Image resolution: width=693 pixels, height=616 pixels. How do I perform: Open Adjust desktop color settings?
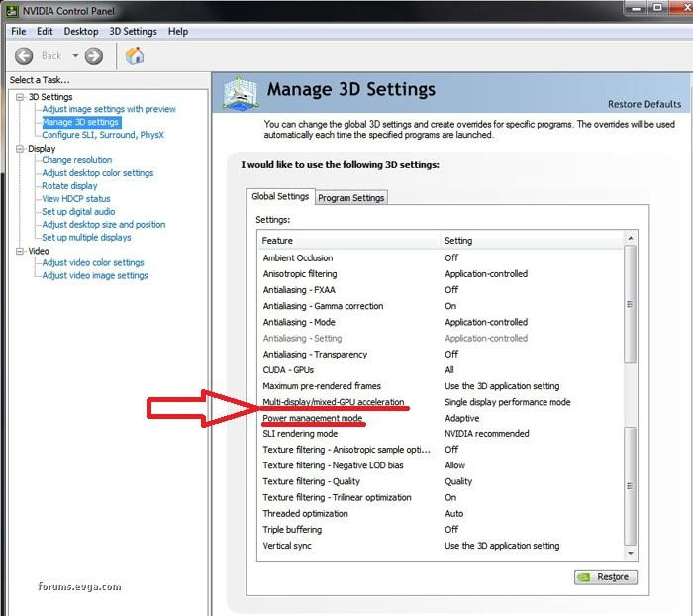point(98,173)
